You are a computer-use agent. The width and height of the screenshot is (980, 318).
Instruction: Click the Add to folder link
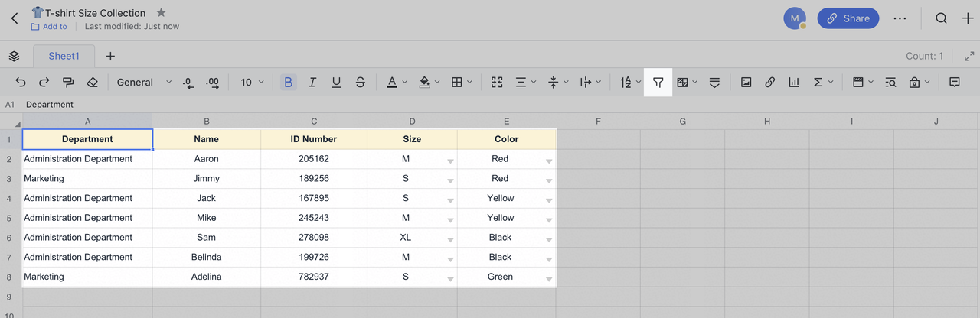coord(49,27)
